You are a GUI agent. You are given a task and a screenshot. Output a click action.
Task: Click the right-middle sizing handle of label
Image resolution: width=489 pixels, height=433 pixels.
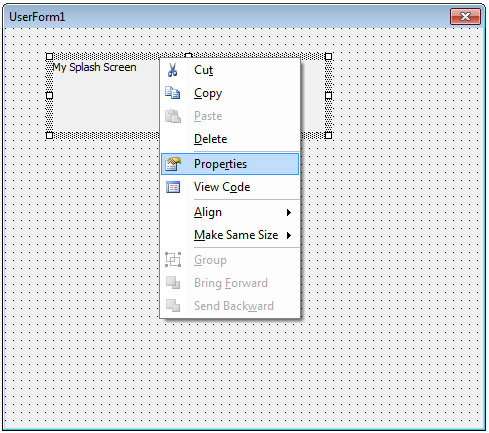tap(328, 95)
